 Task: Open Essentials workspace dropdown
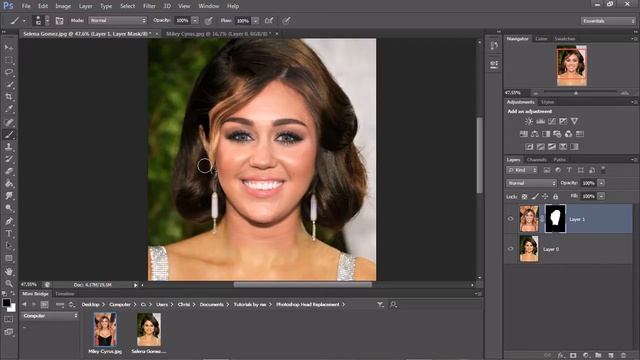(608, 20)
